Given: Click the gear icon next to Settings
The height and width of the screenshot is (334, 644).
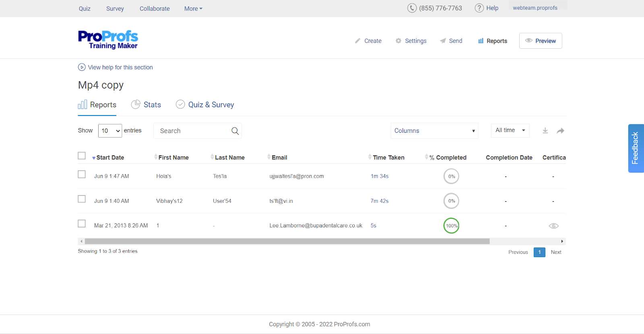Looking at the screenshot, I should 398,41.
